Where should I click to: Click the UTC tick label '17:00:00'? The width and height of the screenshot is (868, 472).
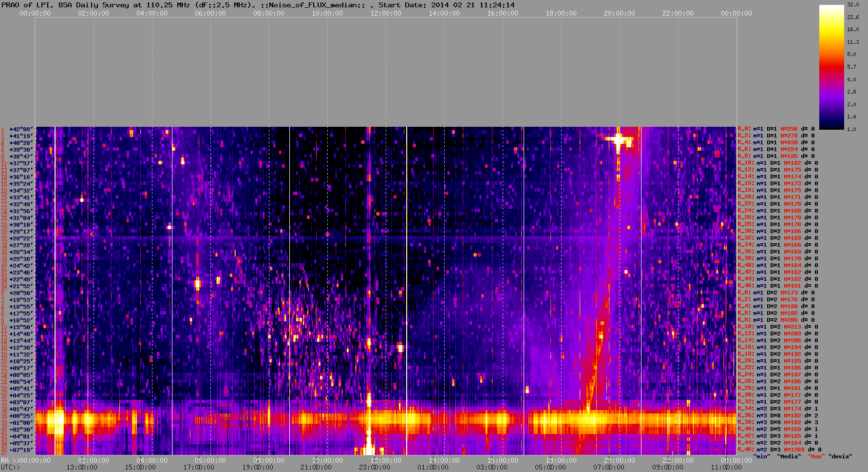point(199,467)
